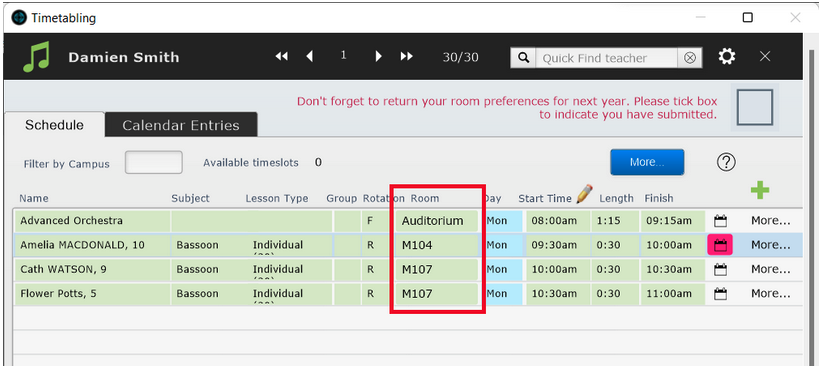The image size is (823, 366).
Task: Jump to last teacher record
Action: pos(406,56)
